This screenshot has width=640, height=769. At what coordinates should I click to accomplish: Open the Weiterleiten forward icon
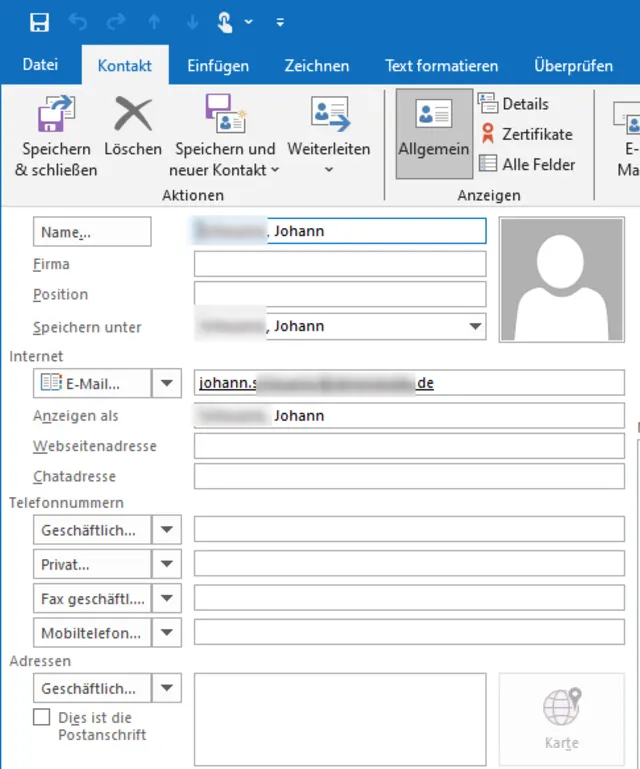(x=329, y=115)
